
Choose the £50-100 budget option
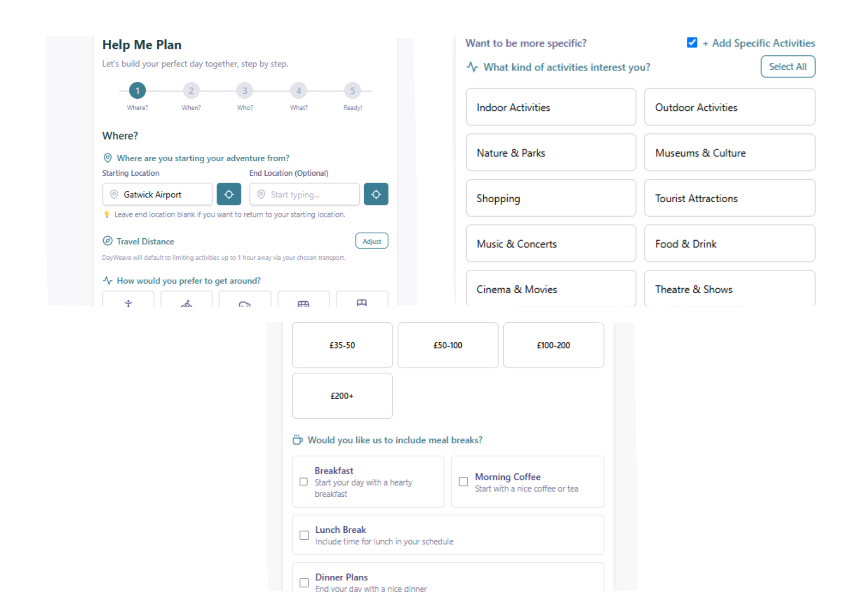pos(448,345)
